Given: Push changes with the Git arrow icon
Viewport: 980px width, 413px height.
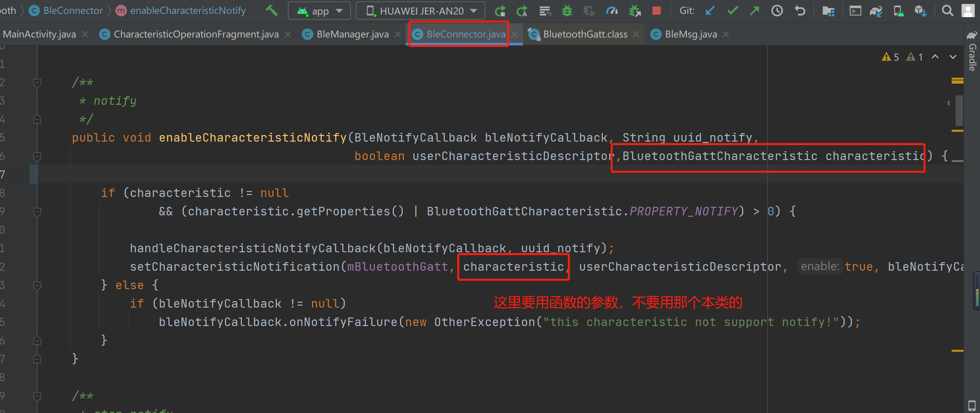Looking at the screenshot, I should pos(754,10).
